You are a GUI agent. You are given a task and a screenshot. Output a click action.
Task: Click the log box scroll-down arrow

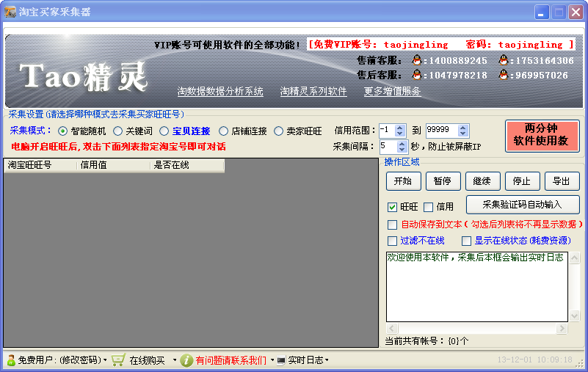(575, 316)
